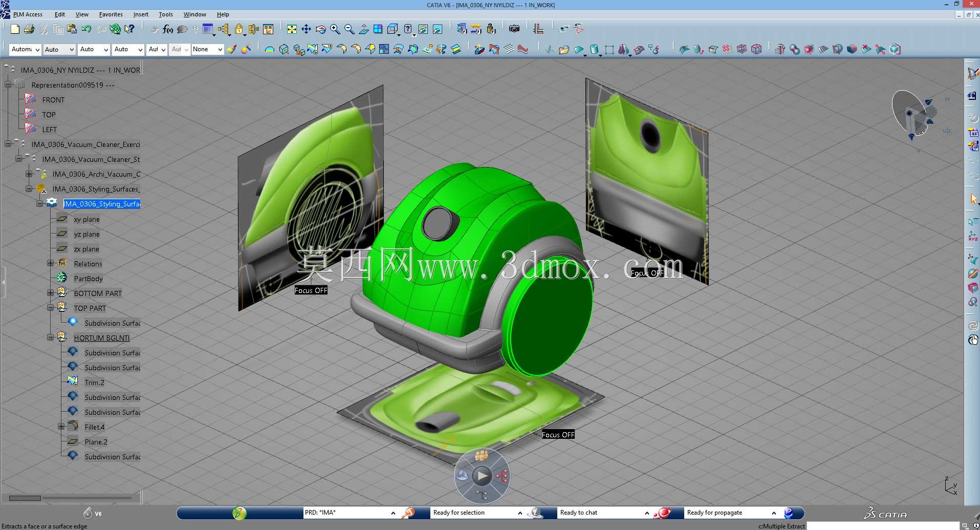Select yz plane in the tree

point(86,234)
